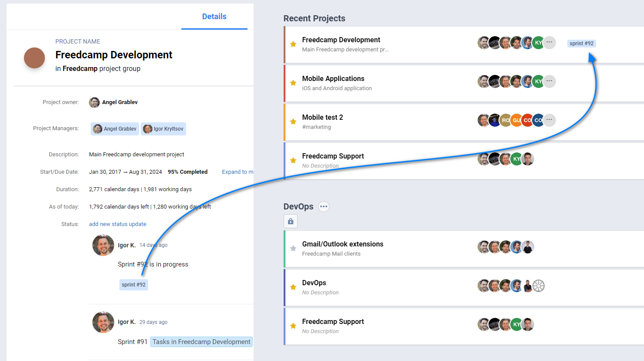Image resolution: width=644 pixels, height=361 pixels.
Task: Click the Expand to link beside completion
Action: click(x=237, y=172)
